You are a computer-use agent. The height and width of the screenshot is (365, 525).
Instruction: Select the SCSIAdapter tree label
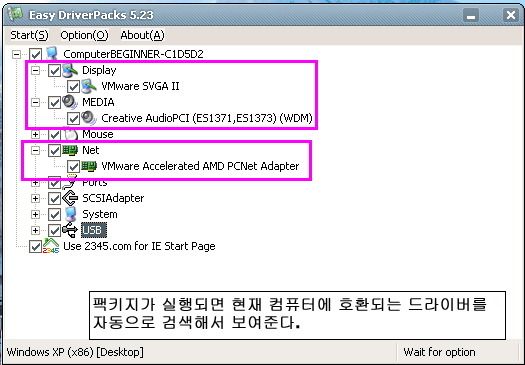113,198
